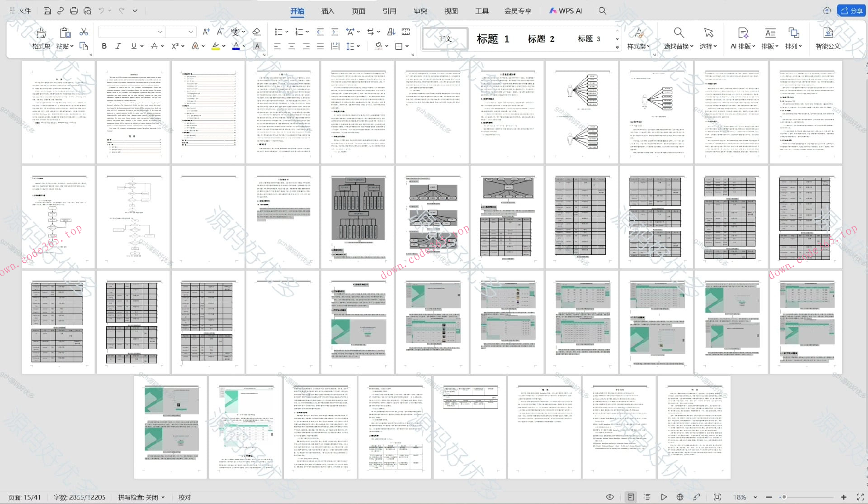Click the text sort icon

click(x=392, y=32)
